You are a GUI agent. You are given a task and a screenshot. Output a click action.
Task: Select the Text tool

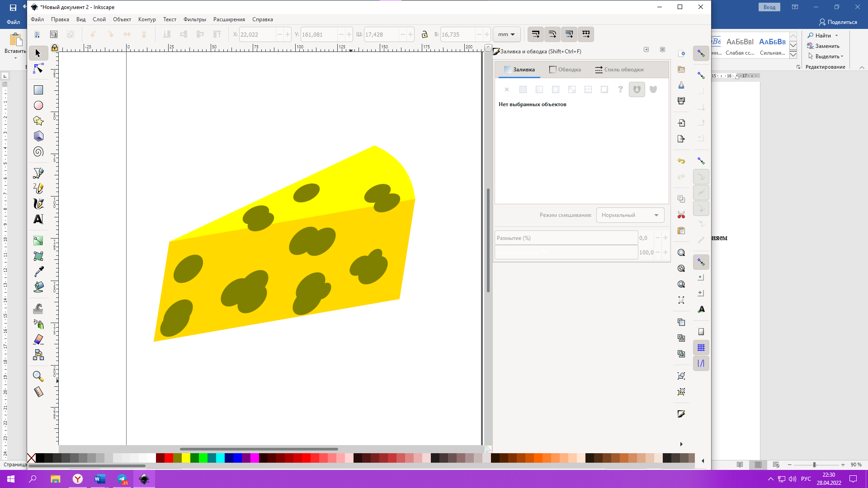(38, 219)
